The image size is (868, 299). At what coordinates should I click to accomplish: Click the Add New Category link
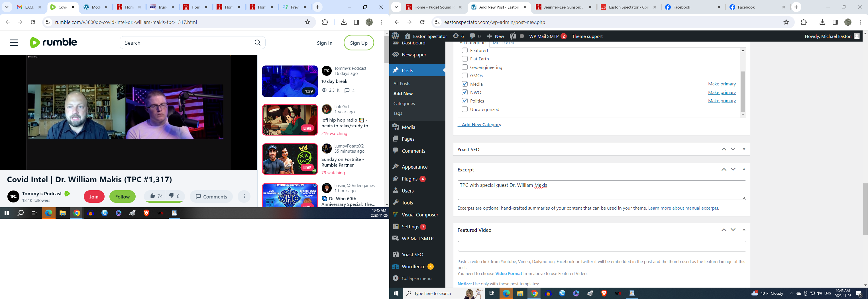click(479, 125)
